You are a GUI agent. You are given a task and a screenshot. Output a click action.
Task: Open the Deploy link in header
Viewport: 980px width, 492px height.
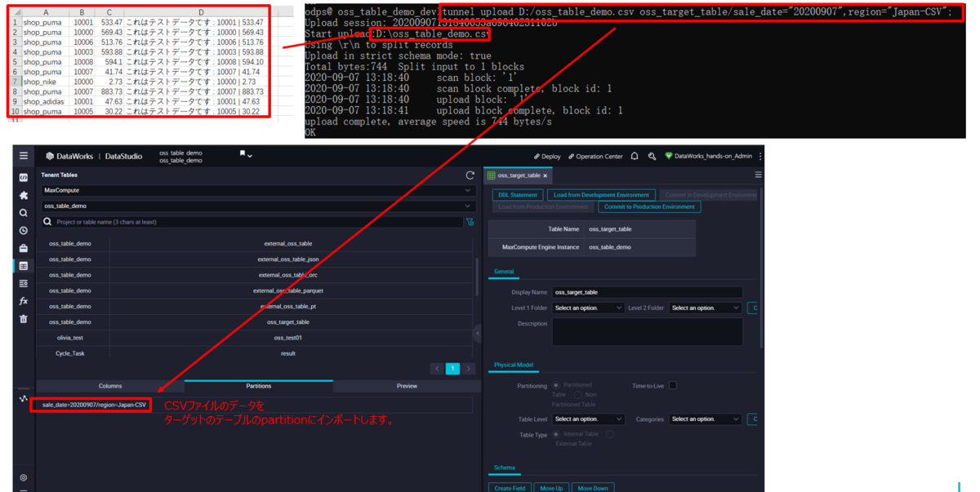pos(547,156)
